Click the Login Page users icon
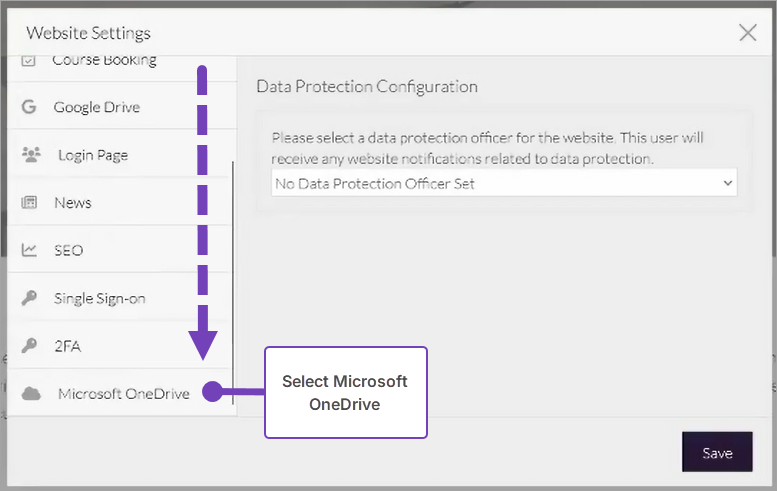 (x=30, y=155)
